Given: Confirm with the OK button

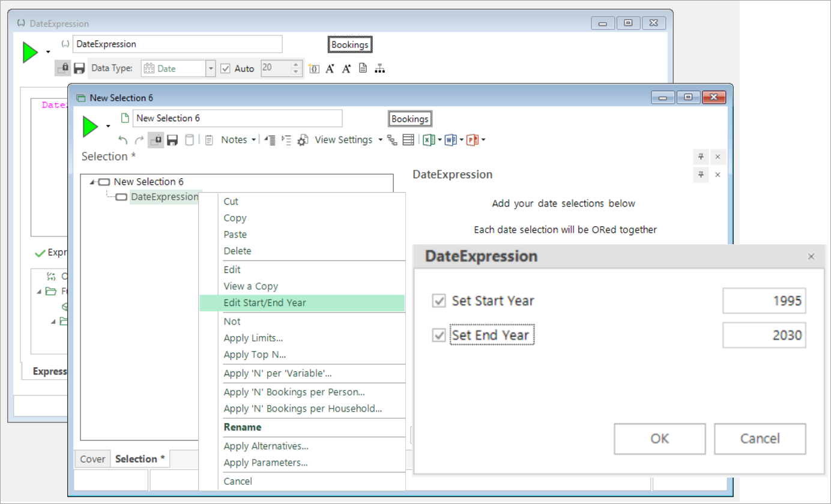Looking at the screenshot, I should click(x=660, y=439).
